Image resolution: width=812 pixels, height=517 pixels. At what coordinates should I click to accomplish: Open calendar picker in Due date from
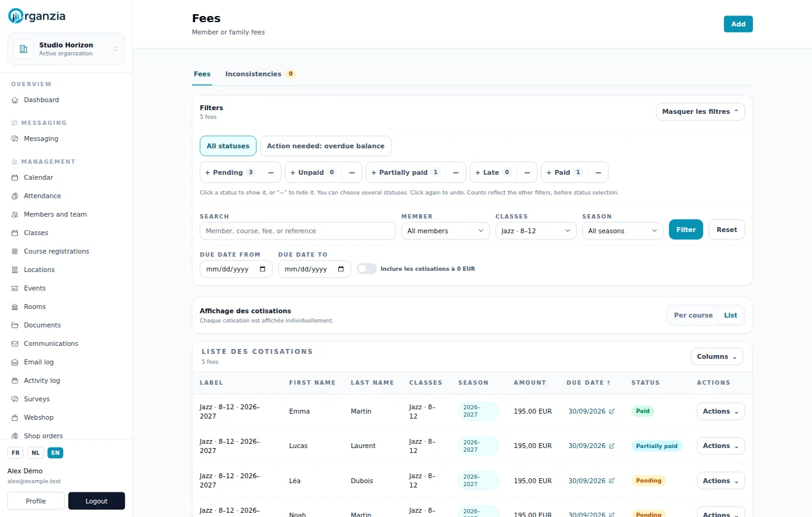click(x=263, y=269)
